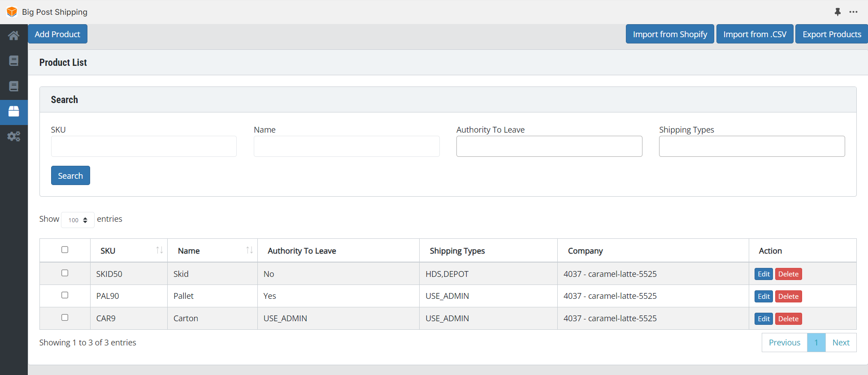Open the Shipping Types filter dropdown
The width and height of the screenshot is (868, 375).
751,147
